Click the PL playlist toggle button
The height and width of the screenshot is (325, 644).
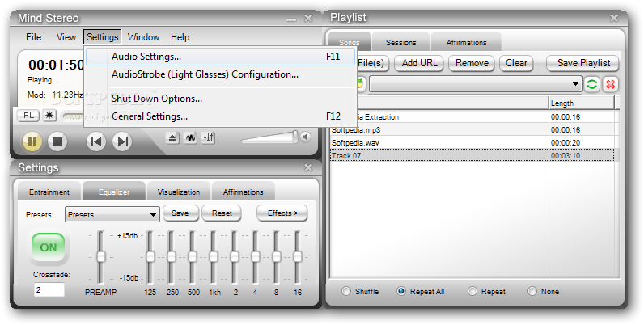point(28,116)
